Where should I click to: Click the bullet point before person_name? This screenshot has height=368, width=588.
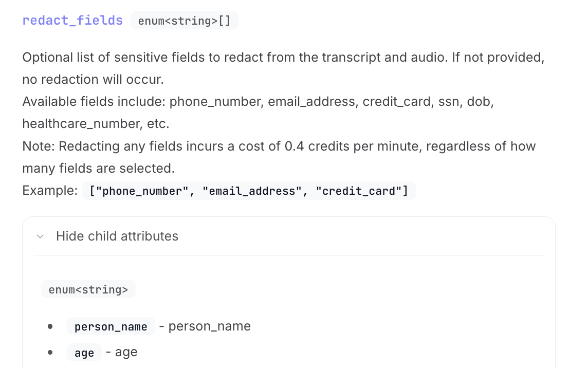pyautogui.click(x=50, y=326)
